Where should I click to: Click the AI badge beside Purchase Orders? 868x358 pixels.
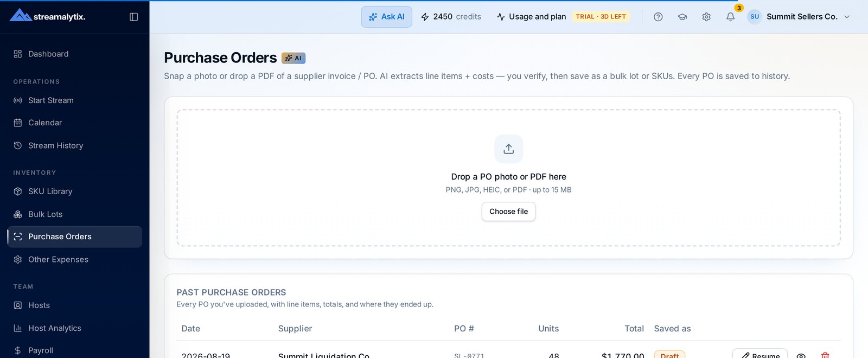tap(293, 58)
